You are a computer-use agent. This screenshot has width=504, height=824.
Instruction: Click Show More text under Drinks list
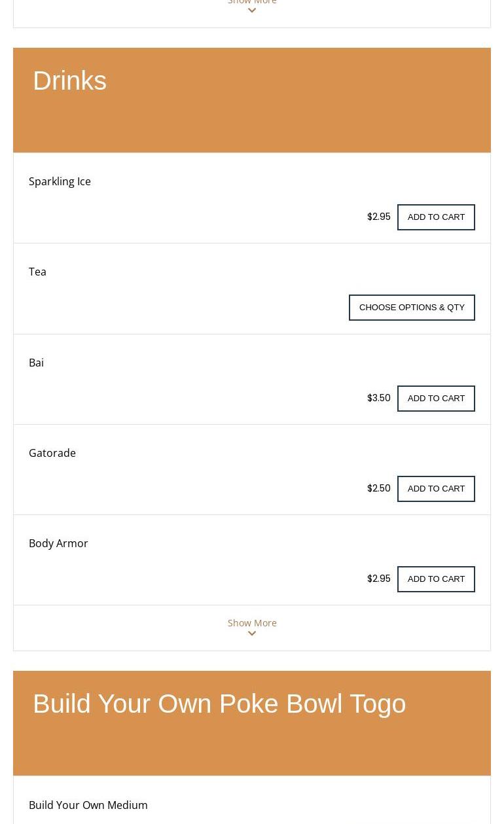coord(252,622)
